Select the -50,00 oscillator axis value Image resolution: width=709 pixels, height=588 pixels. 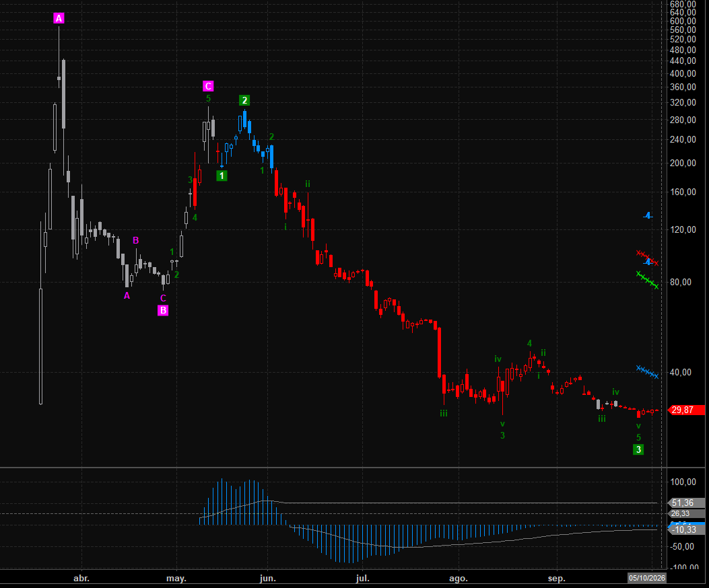pyautogui.click(x=682, y=546)
